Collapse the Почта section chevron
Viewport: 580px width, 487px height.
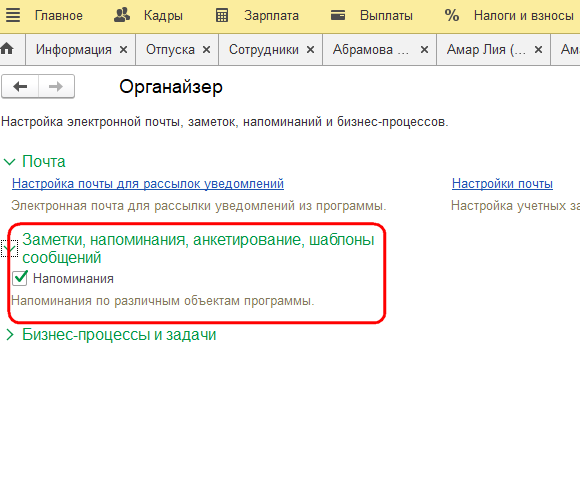tap(9, 162)
